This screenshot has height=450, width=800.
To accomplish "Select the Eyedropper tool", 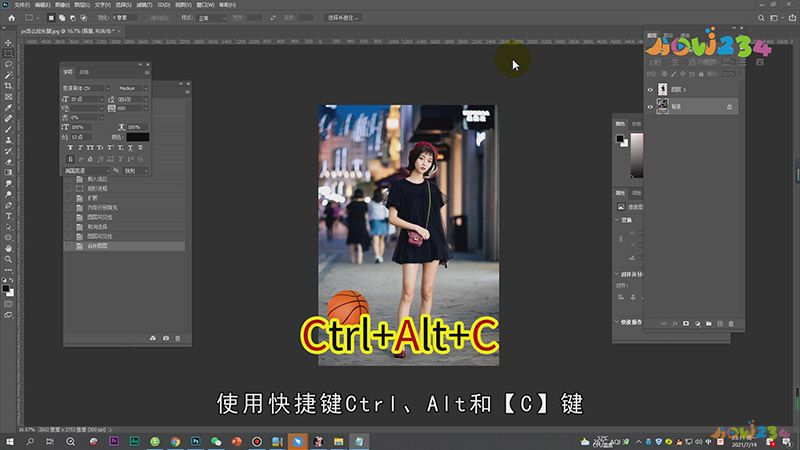I will (8, 107).
